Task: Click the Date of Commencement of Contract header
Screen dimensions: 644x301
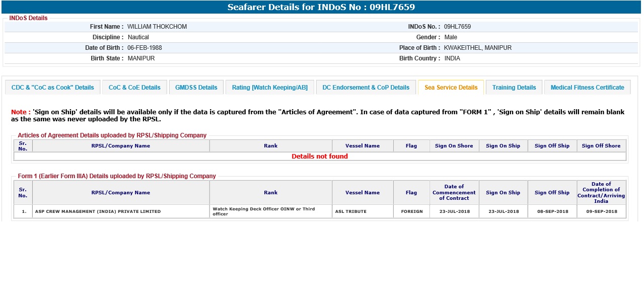Action: (x=454, y=192)
